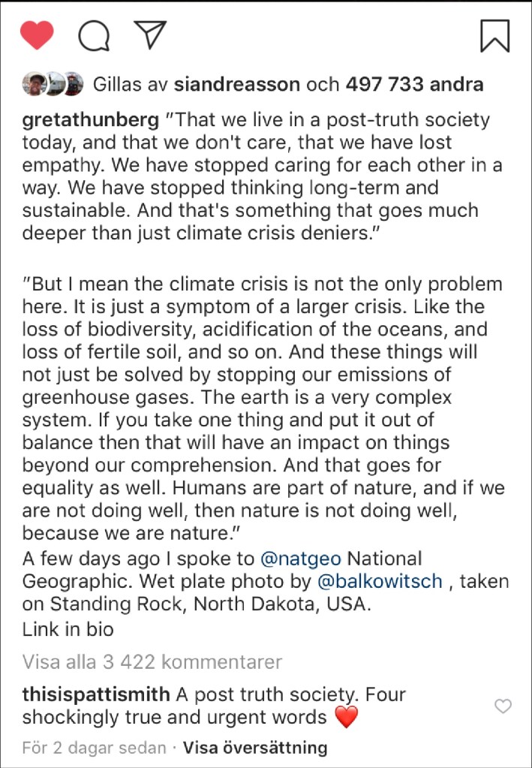
Task: Show the 497 733 andra likes list
Action: (414, 85)
